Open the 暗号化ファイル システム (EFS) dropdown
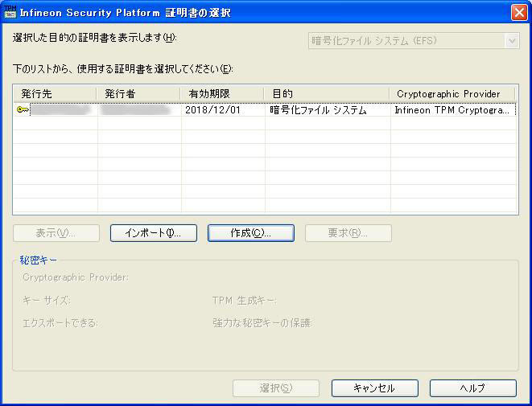 pos(414,41)
